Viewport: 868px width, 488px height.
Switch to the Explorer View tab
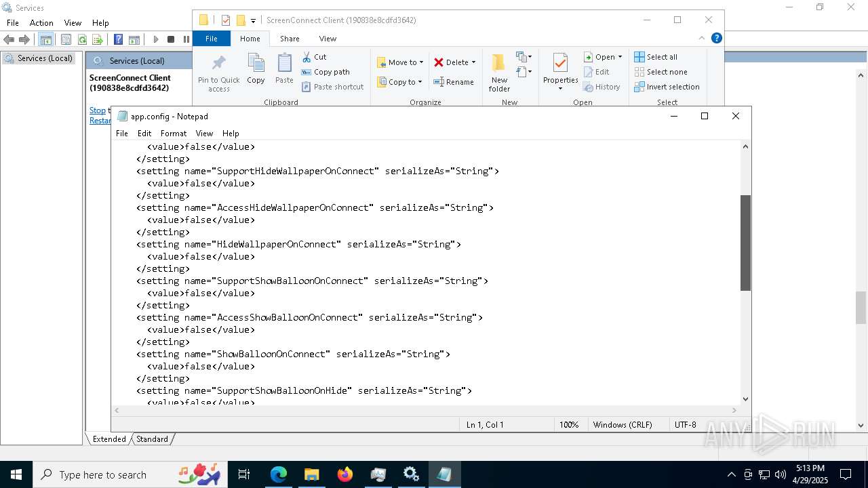click(328, 39)
